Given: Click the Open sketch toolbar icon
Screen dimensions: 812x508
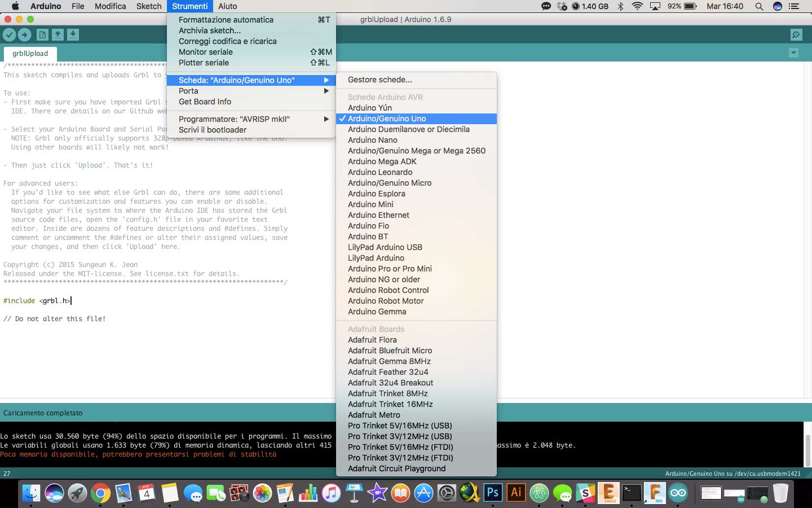Looking at the screenshot, I should point(58,35).
